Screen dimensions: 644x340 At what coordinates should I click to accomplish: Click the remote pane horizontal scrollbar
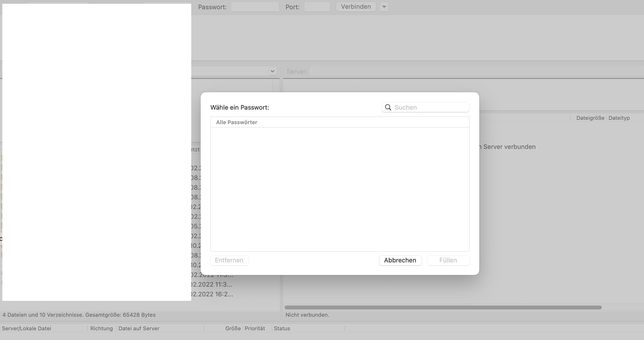pos(443,307)
